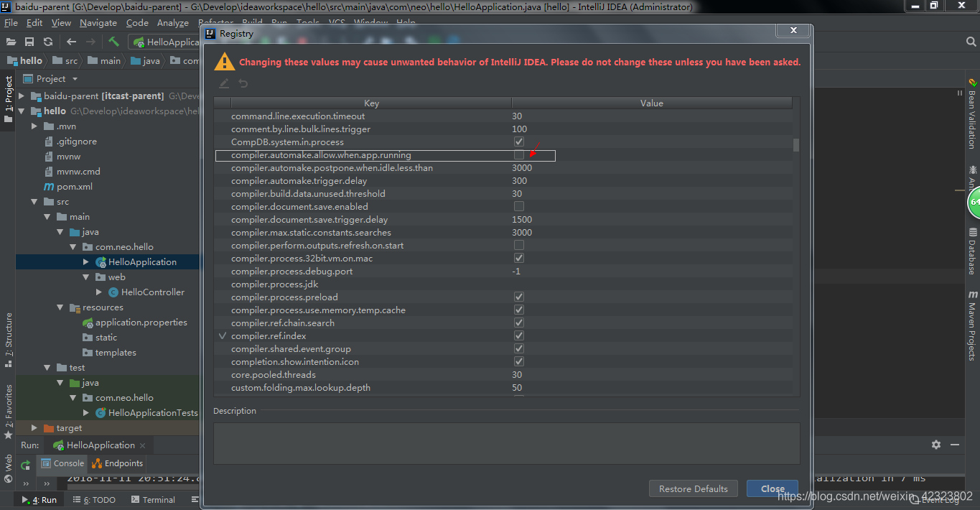This screenshot has height=510, width=980.
Task: Open the Analyze menu
Action: 172,23
